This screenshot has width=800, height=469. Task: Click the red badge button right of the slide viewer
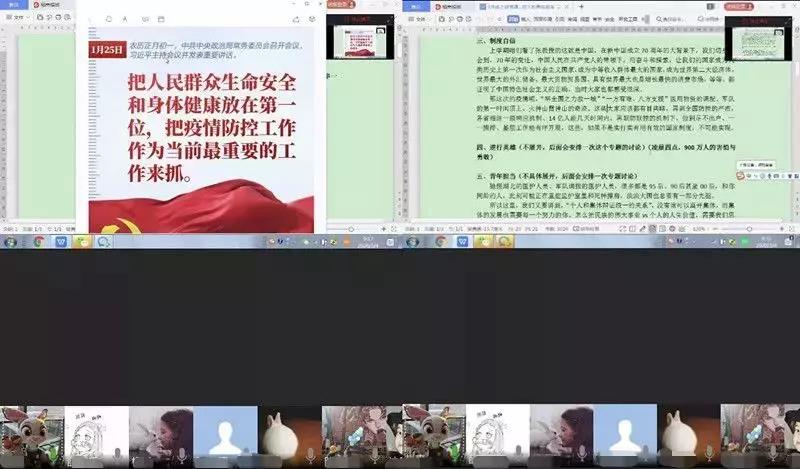[341, 5]
